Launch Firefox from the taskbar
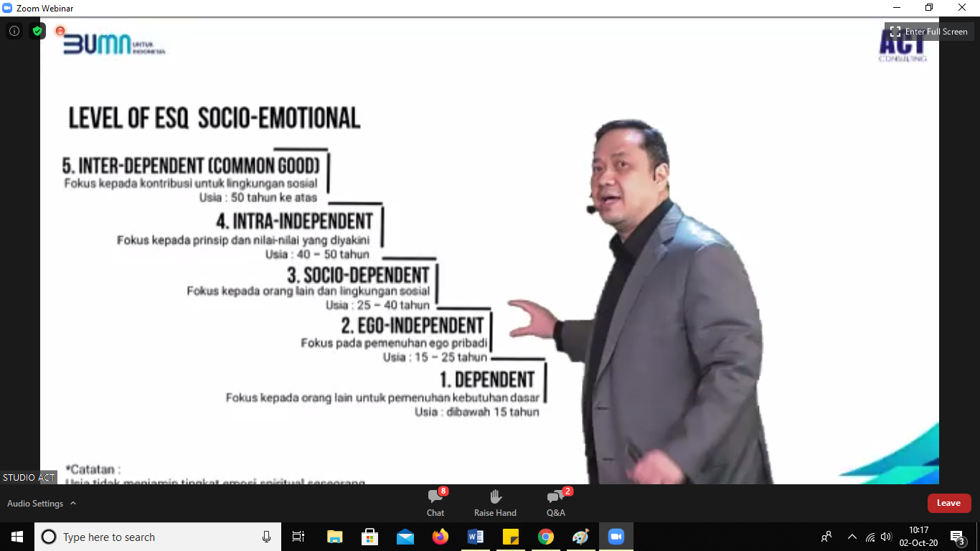The height and width of the screenshot is (551, 980). [x=440, y=537]
